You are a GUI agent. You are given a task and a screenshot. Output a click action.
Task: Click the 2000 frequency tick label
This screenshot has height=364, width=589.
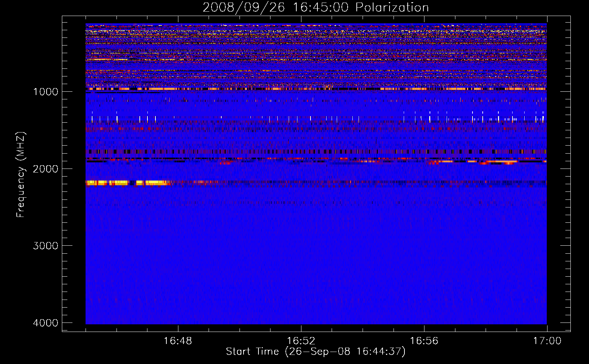click(46, 169)
